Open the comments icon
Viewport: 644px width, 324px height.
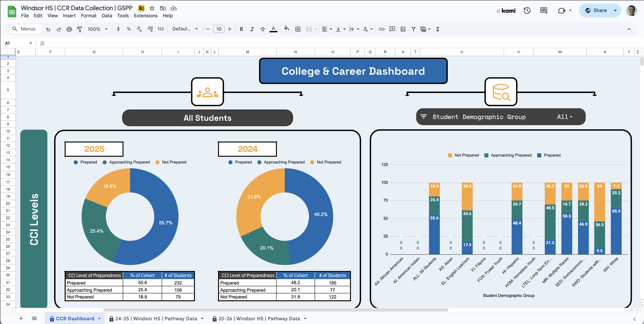(x=544, y=11)
